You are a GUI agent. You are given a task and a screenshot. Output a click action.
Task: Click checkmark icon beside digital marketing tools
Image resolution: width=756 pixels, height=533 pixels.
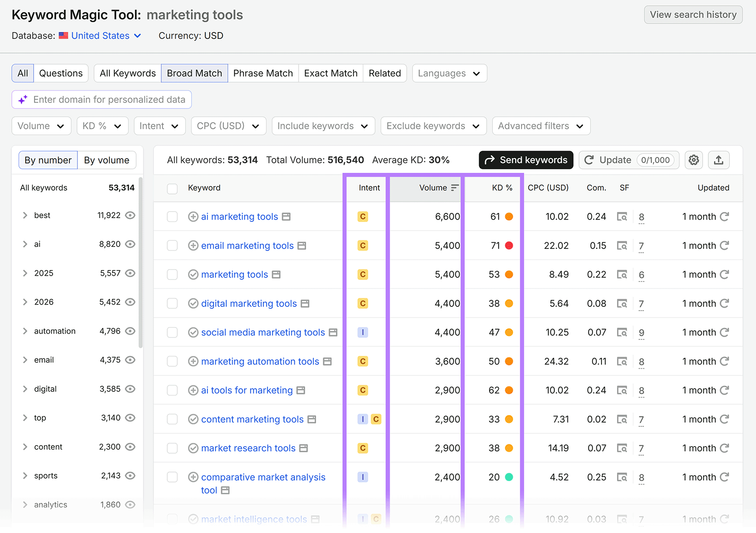tap(193, 304)
